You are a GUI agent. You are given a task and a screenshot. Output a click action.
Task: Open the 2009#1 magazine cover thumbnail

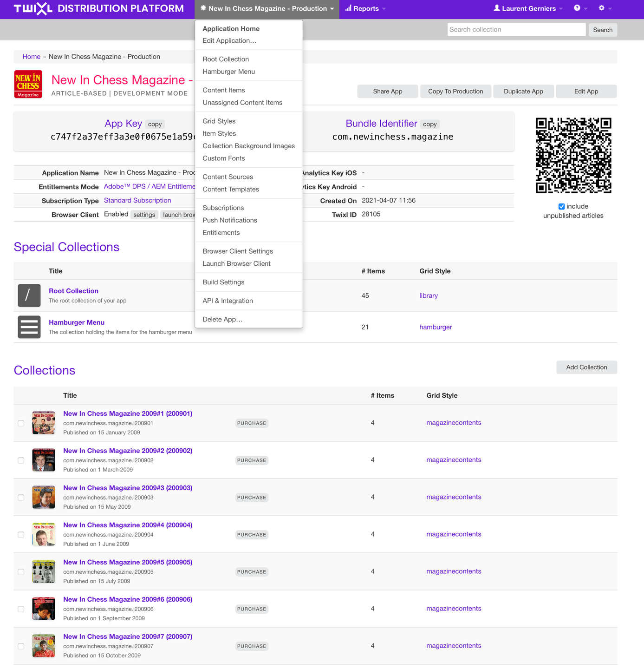click(44, 423)
